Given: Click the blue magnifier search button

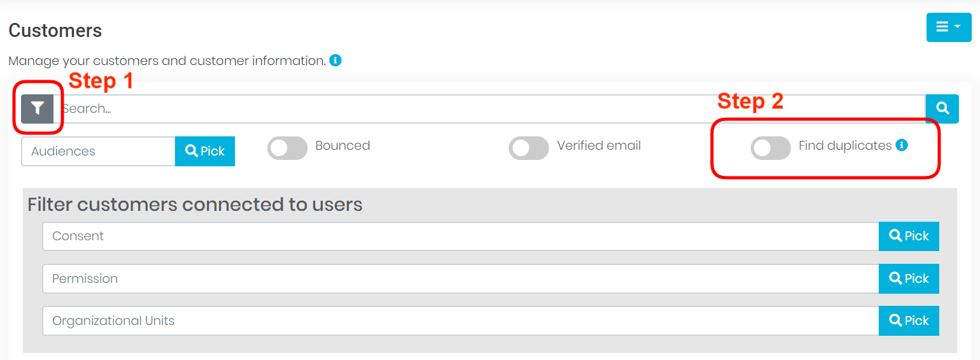Looking at the screenshot, I should point(942,109).
